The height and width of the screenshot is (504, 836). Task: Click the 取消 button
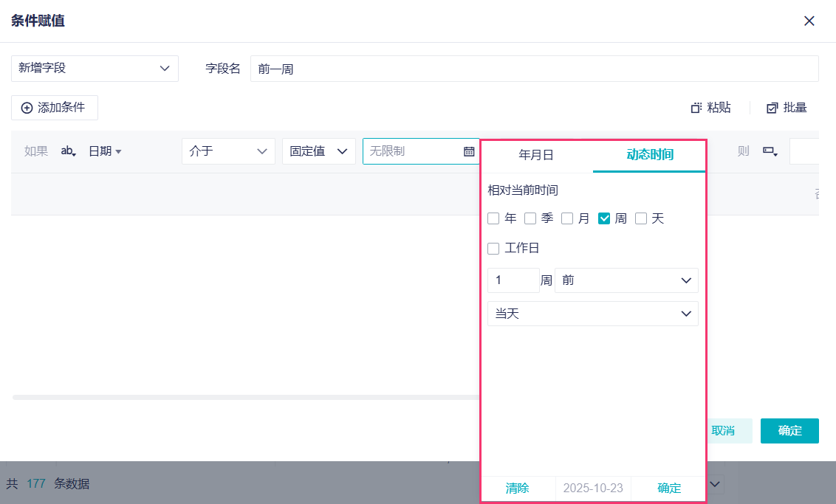(x=723, y=431)
